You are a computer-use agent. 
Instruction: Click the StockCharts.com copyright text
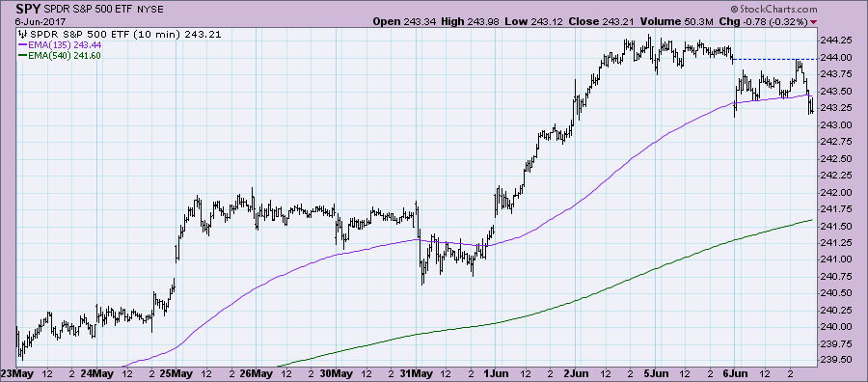[x=773, y=10]
